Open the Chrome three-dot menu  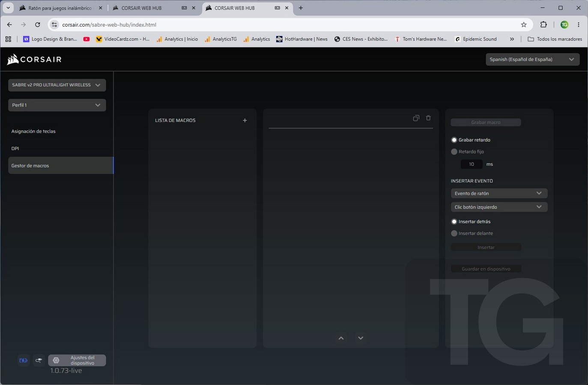(579, 25)
